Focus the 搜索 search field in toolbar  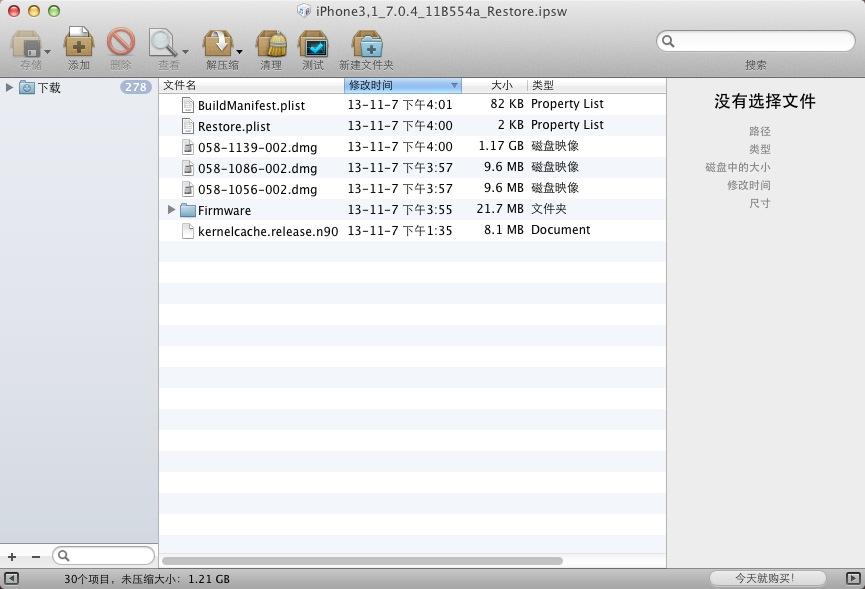tap(755, 41)
